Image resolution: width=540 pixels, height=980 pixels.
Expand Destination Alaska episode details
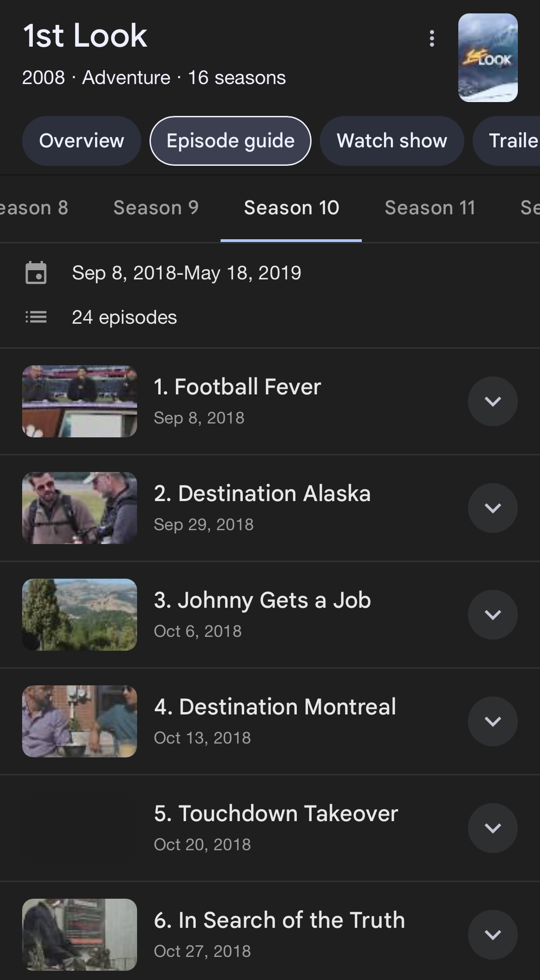[x=492, y=508]
